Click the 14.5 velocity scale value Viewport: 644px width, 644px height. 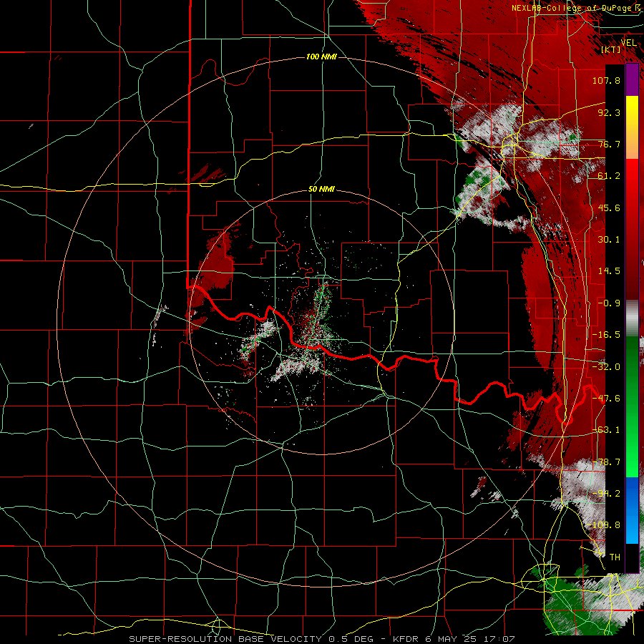[x=609, y=271]
